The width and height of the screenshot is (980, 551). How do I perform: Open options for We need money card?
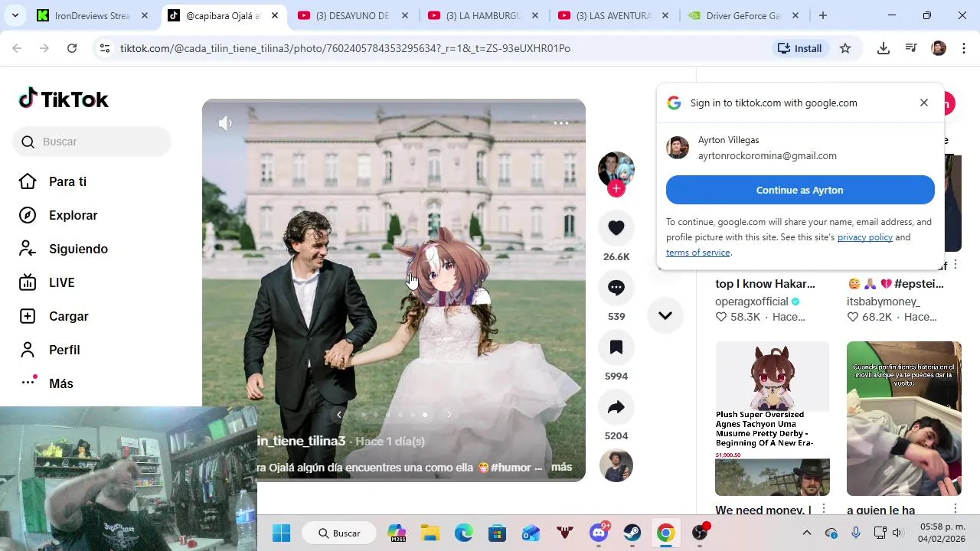coord(824,509)
